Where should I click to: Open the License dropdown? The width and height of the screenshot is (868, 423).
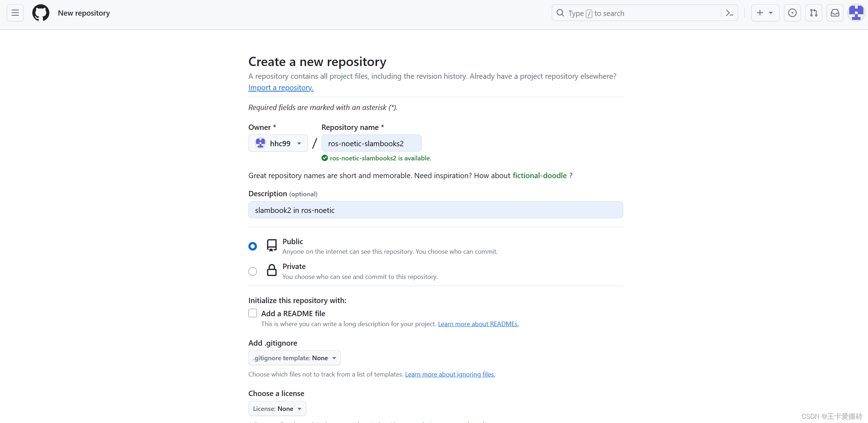click(x=277, y=408)
